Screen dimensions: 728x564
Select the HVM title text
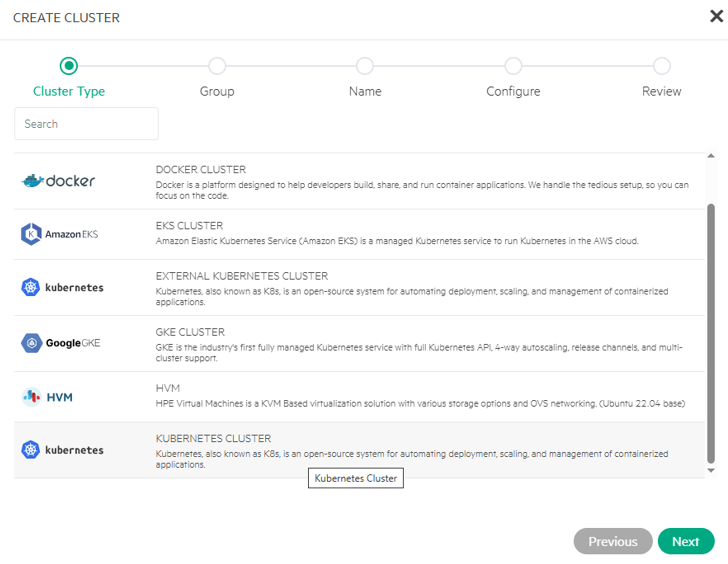pyautogui.click(x=168, y=388)
